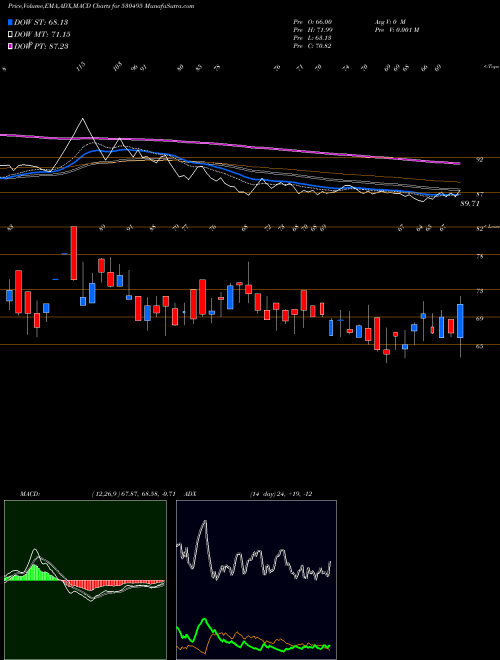Viewport: 500px width, 660px height.
Task: Click the last blue candlestick on the right
Action: coord(460,321)
